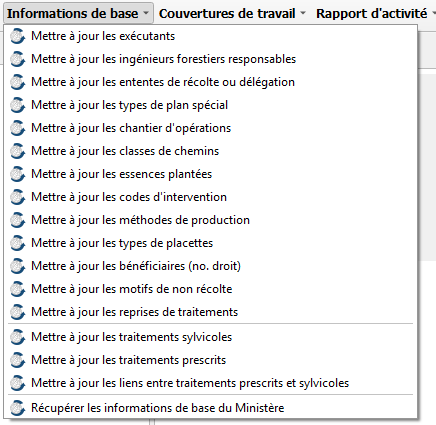Click icon beside chantier d'opérations entry
Image resolution: width=436 pixels, height=425 pixels.
point(17,128)
